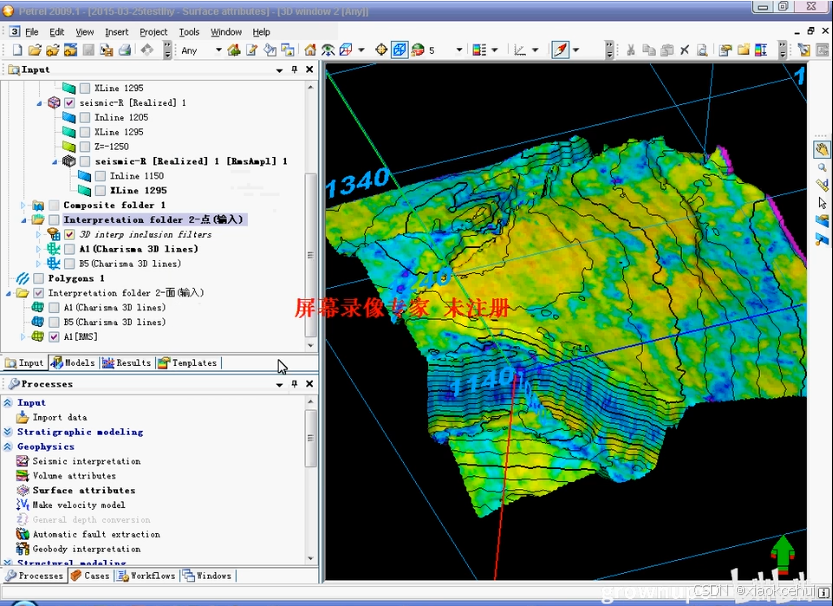Select the ruler measure distance tool
Viewport: 833px width, 606px height.
tap(822, 185)
